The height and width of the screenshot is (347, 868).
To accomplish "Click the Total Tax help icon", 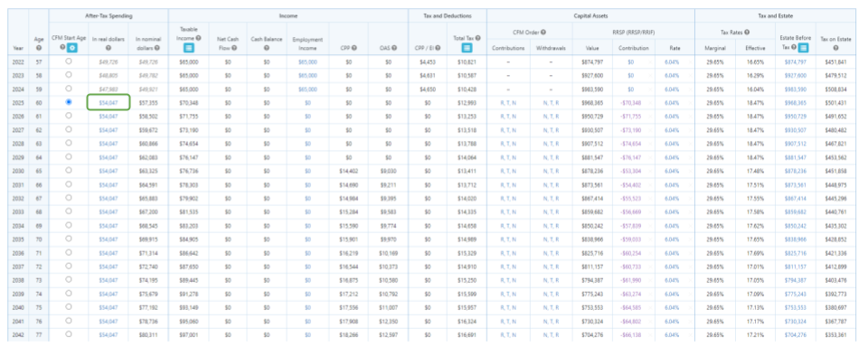I will (477, 38).
